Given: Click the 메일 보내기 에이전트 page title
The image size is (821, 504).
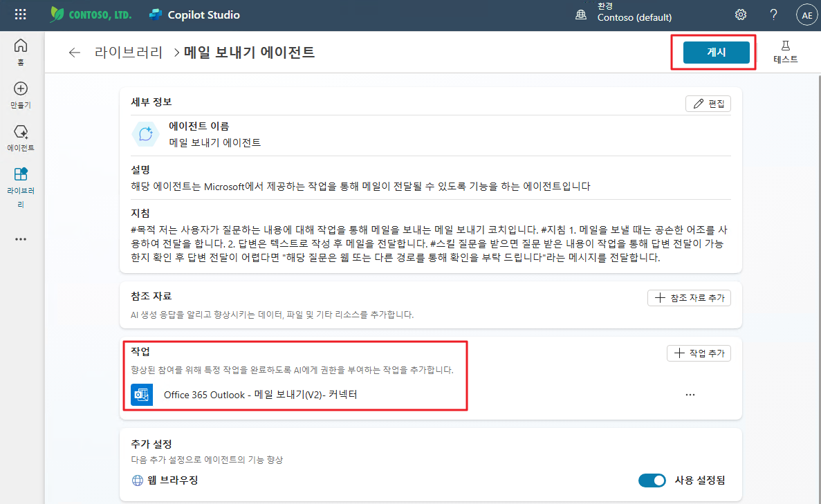Looking at the screenshot, I should click(x=249, y=53).
